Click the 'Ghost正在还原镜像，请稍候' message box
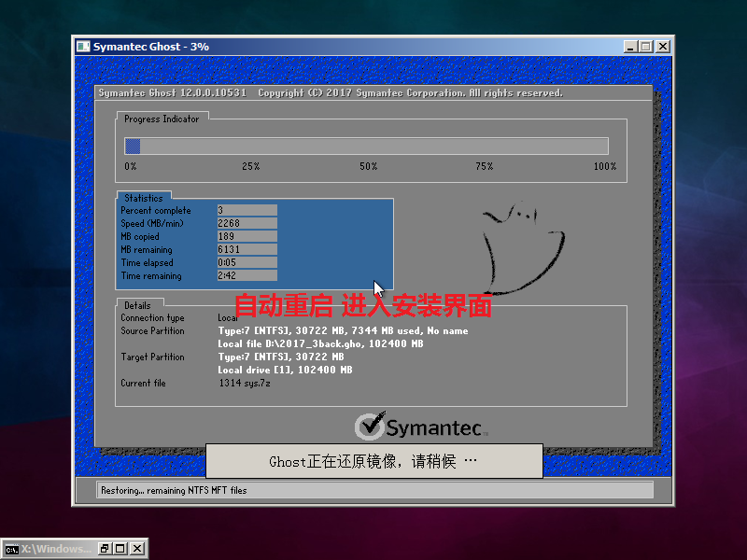This screenshot has height=560, width=747. coord(374,461)
